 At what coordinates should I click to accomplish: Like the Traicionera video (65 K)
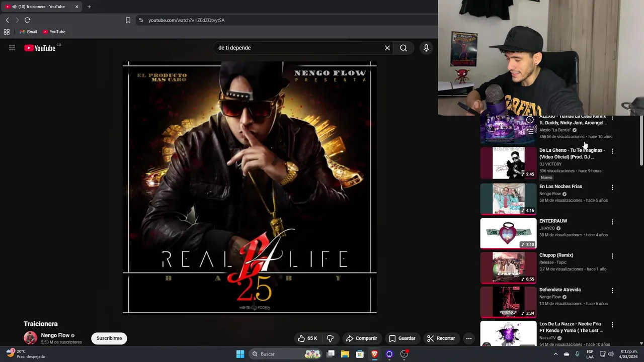(x=307, y=338)
